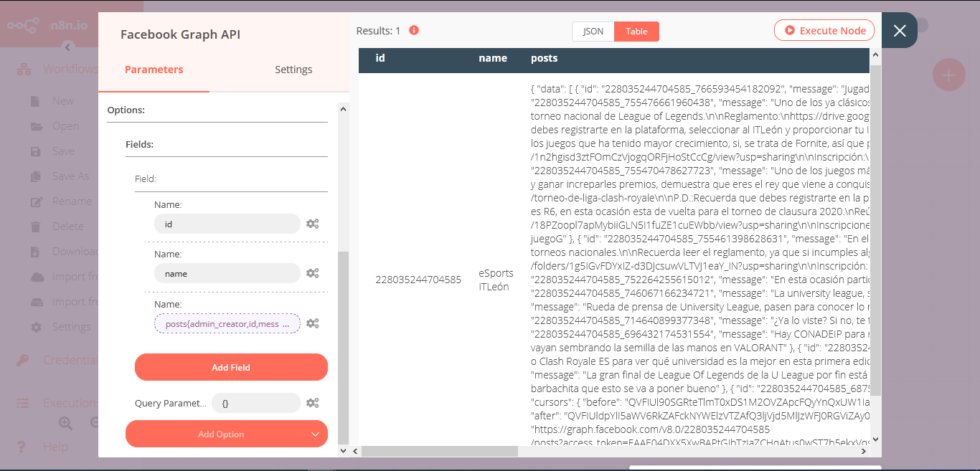Viewport: 980px width, 471px height.
Task: Click the results info warning icon
Action: click(x=414, y=31)
